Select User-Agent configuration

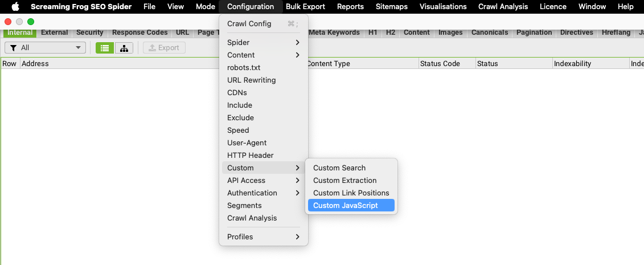point(263,142)
